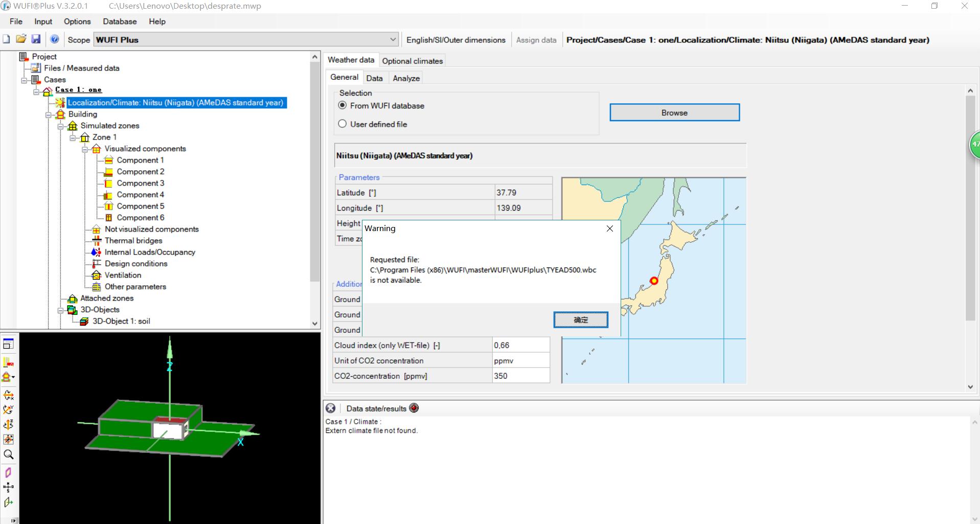980x524 pixels.
Task: Select the rotate around X axis tool
Action: [x=8, y=395]
